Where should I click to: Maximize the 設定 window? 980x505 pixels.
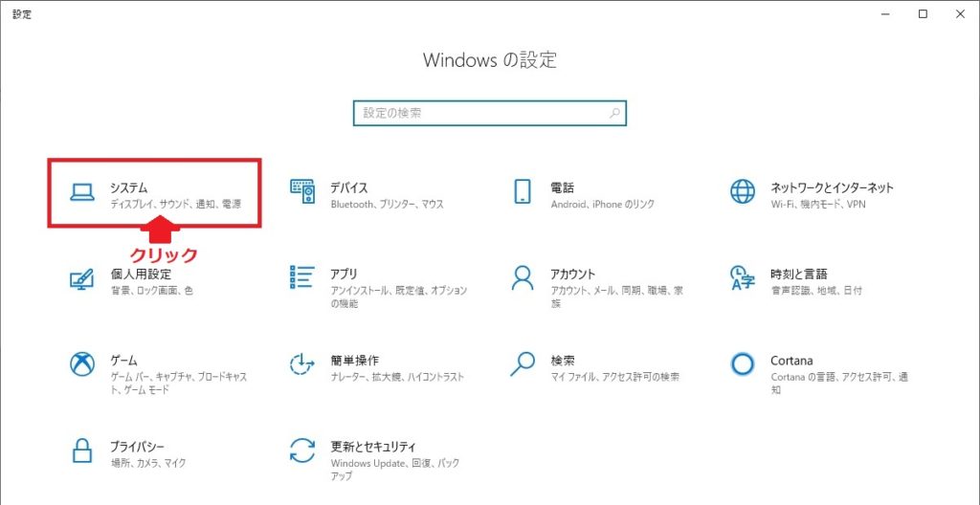(923, 14)
